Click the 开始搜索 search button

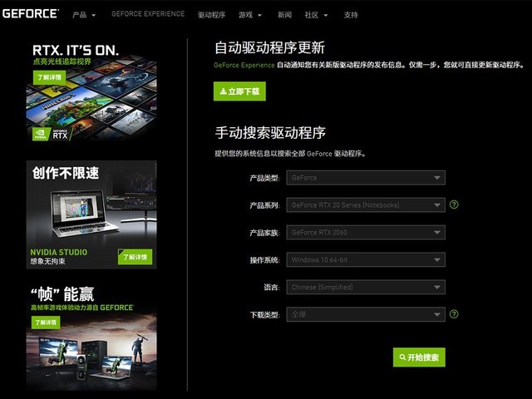419,357
